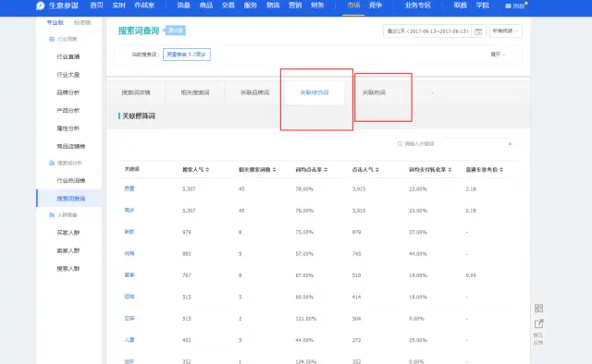Sort by 词均点击率 column arrows

point(326,170)
